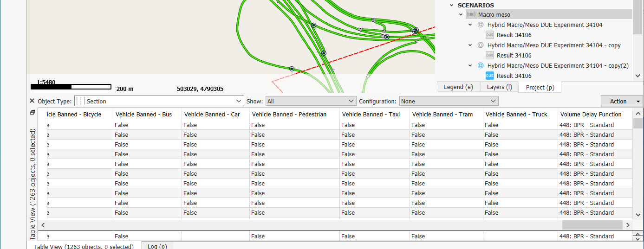This screenshot has width=644, height=249.
Task: Switch to the Layers tab
Action: pyautogui.click(x=499, y=87)
